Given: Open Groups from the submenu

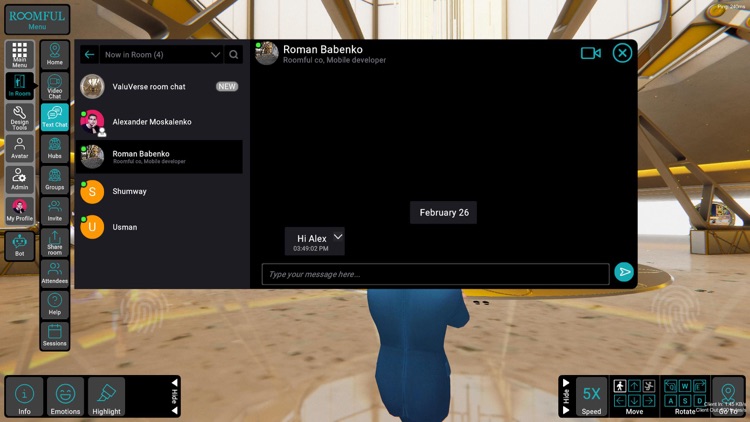Looking at the screenshot, I should tap(55, 179).
